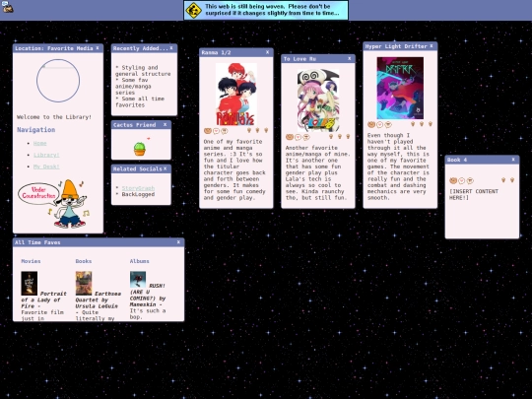Screen dimensions: 532x399
Task: Click the yellow construction sign icon in banner
Action: point(194,10)
